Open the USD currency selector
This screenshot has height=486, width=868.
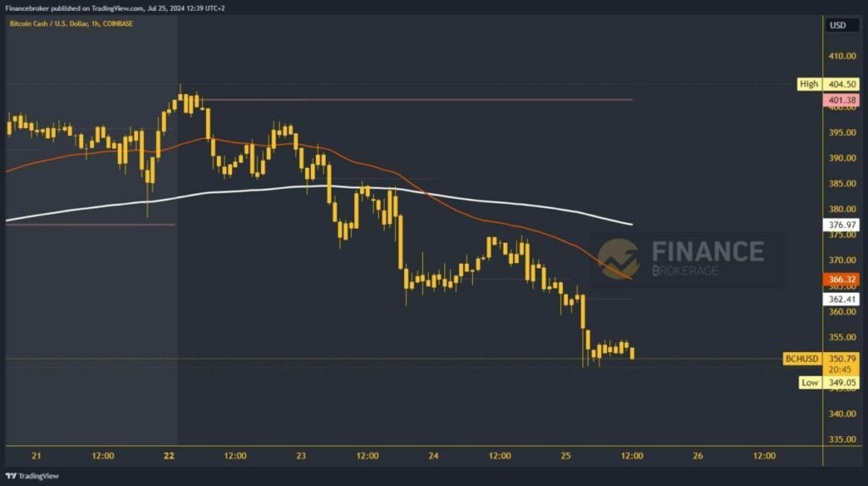(x=837, y=25)
